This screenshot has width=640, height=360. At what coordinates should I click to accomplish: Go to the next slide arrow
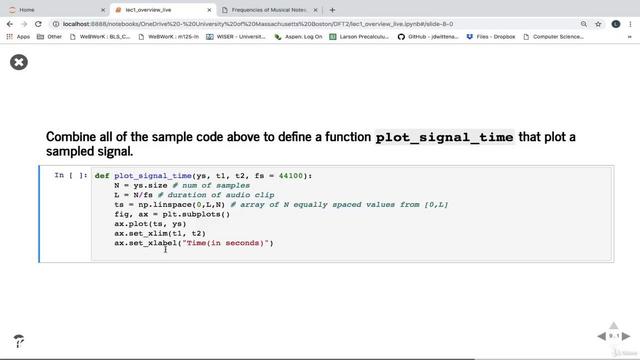pos(626,336)
